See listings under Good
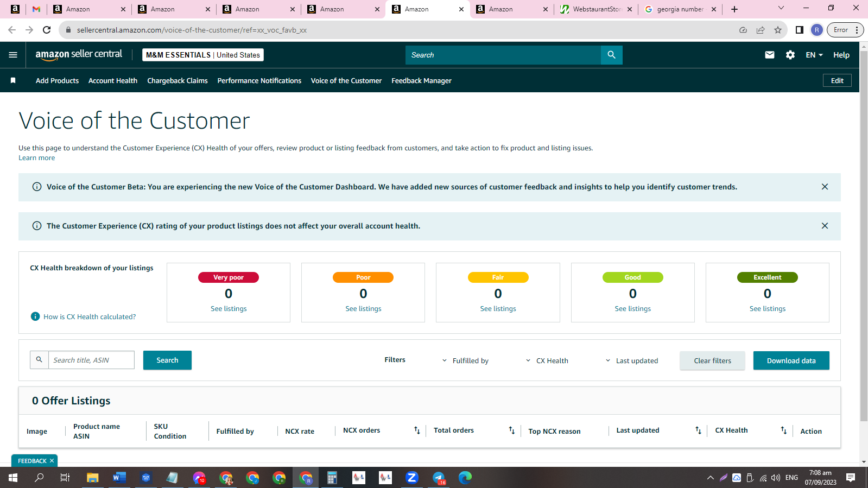 tap(632, 309)
